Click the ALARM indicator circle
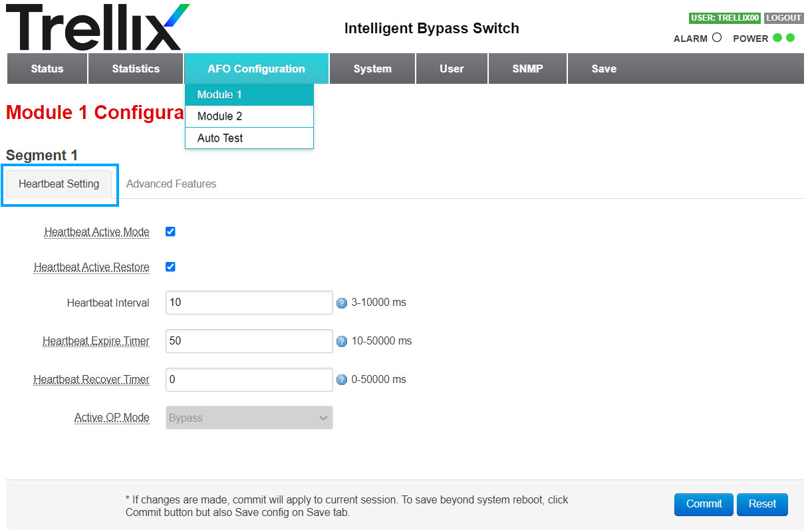Image resolution: width=808 pixels, height=532 pixels. [716, 38]
